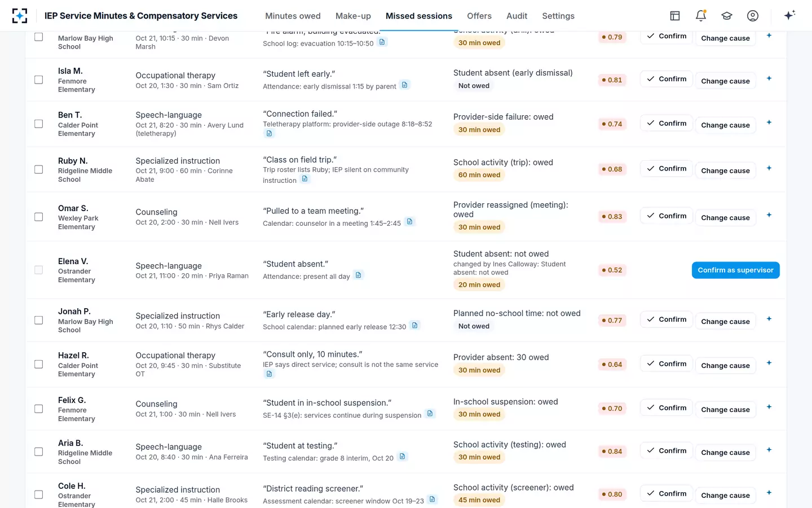Expand the Isla M. row plus icon
812x508 pixels.
769,78
